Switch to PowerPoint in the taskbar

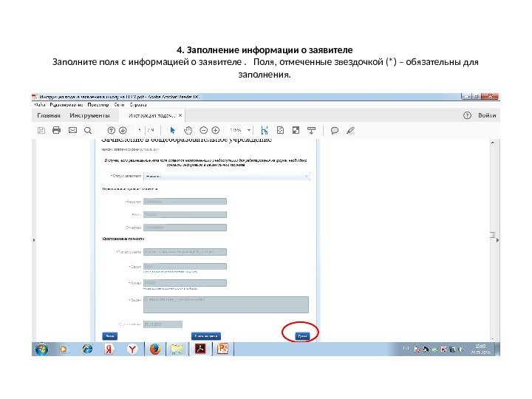click(x=223, y=349)
